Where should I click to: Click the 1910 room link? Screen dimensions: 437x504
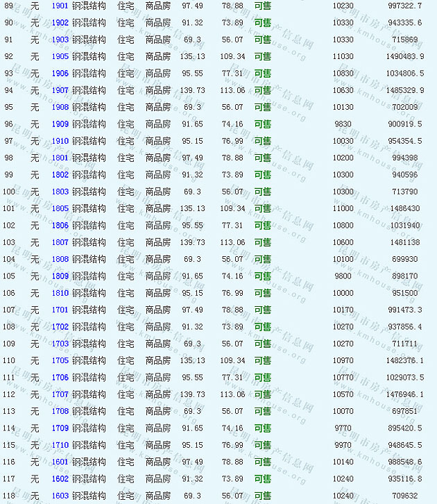pyautogui.click(x=60, y=141)
